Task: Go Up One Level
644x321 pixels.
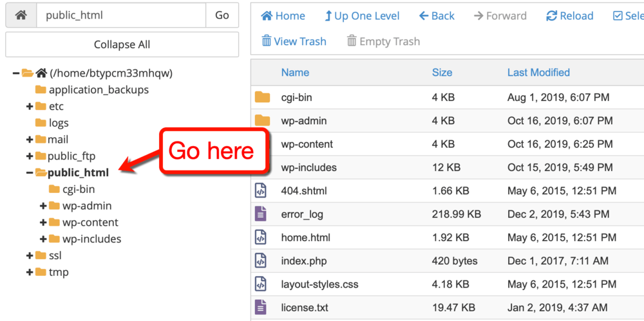Action: point(362,16)
